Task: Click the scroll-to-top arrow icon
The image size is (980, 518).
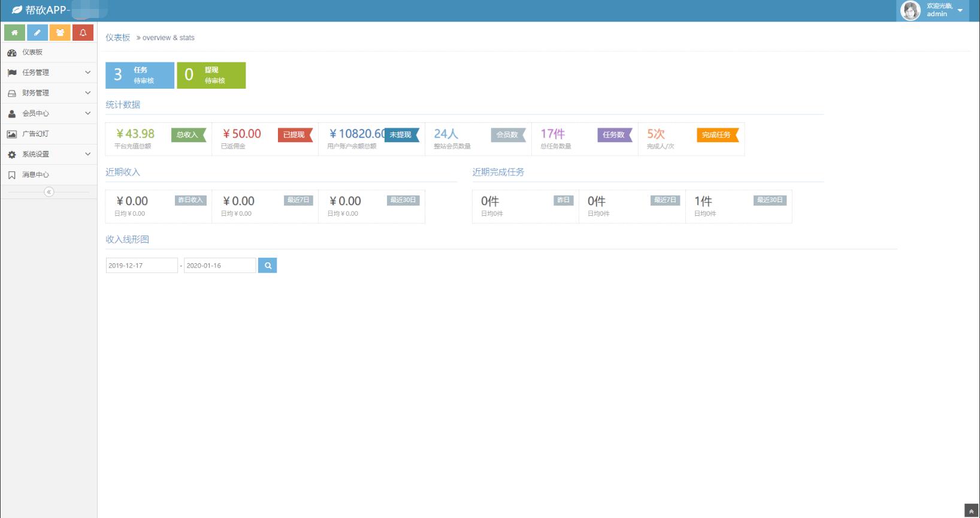Action: coord(972,511)
